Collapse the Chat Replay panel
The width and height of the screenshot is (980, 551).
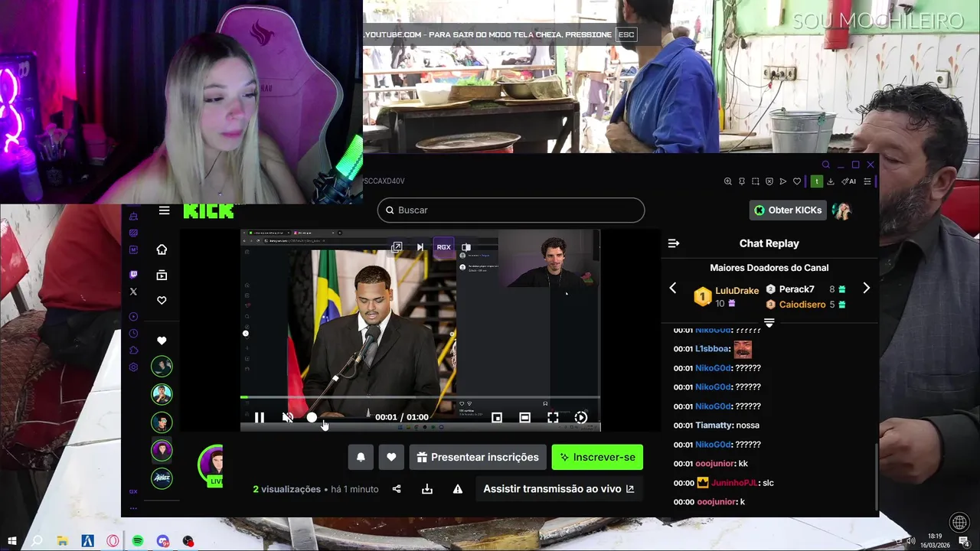[674, 243]
